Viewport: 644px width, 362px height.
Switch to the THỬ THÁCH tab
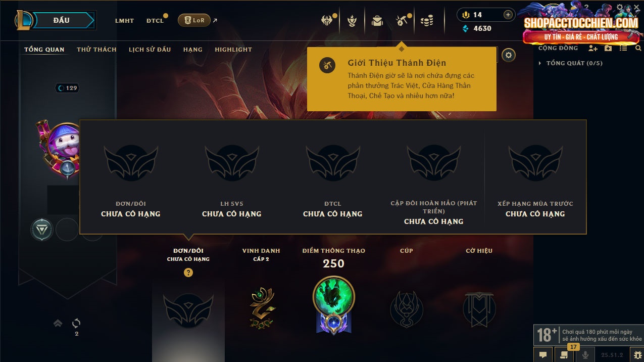coord(96,50)
